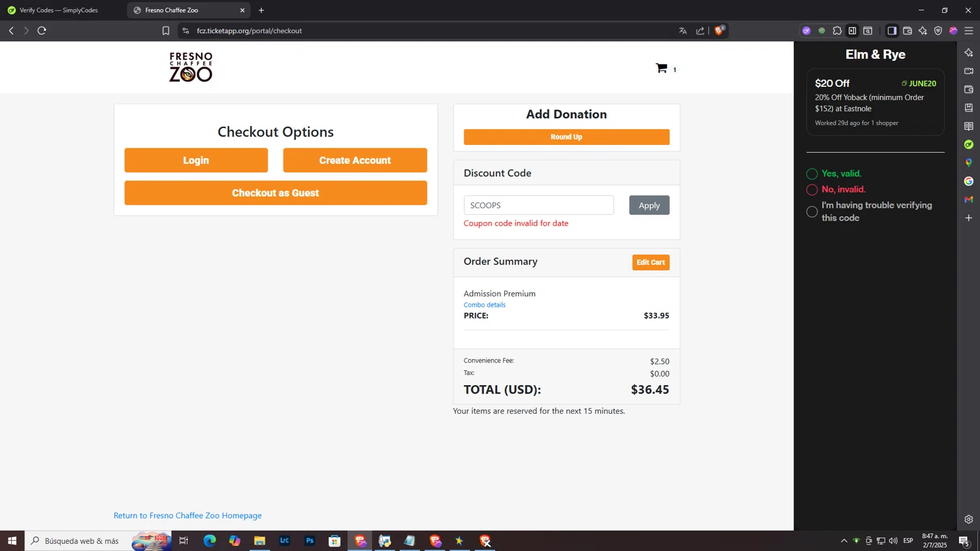Focus the discount code input field
The image size is (980, 551).
539,205
